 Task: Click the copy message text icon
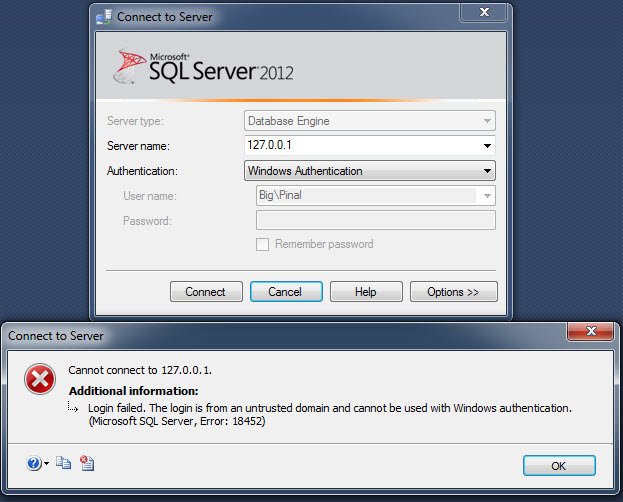pos(64,463)
